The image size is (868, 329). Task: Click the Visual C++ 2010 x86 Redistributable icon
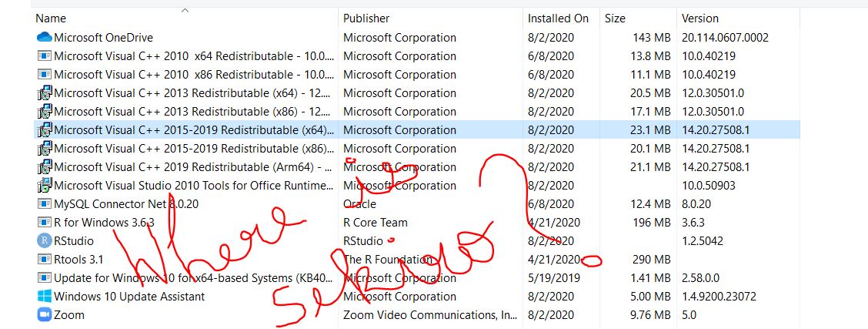45,74
